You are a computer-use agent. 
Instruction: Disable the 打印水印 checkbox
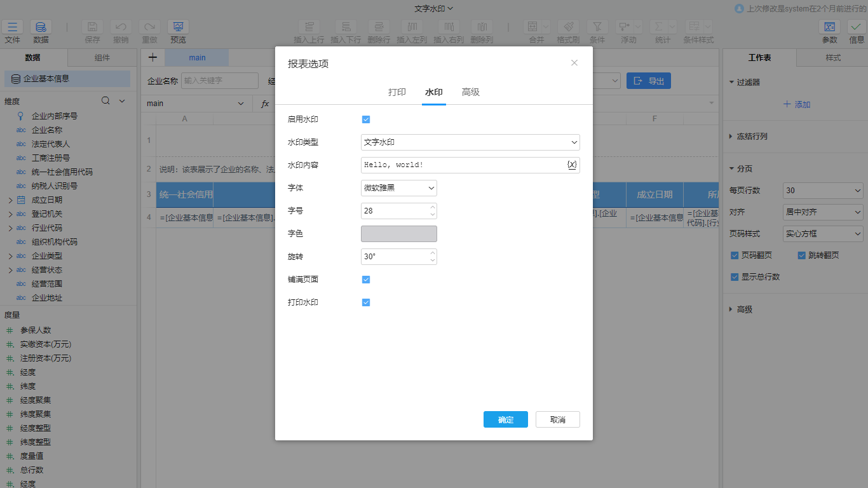pyautogui.click(x=366, y=302)
